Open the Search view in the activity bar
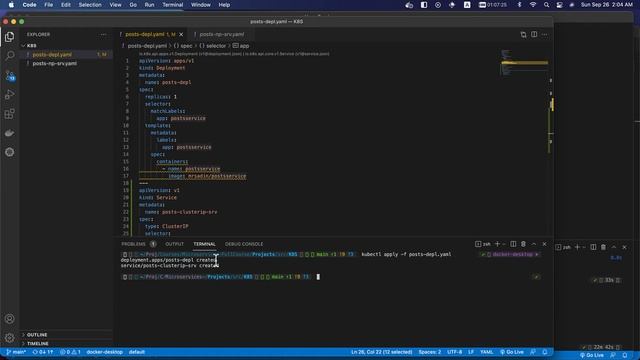Image resolution: width=640 pixels, height=360 pixels. [9, 56]
